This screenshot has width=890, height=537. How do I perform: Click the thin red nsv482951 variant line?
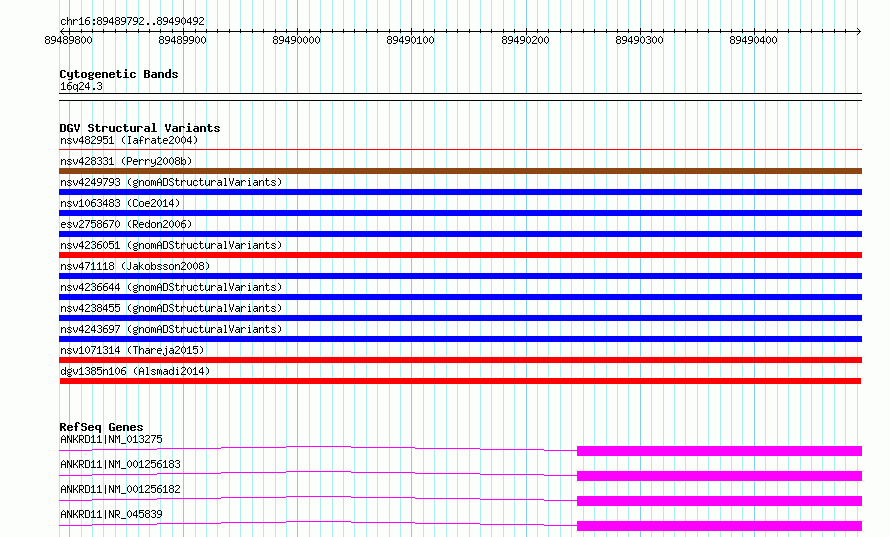(x=460, y=149)
